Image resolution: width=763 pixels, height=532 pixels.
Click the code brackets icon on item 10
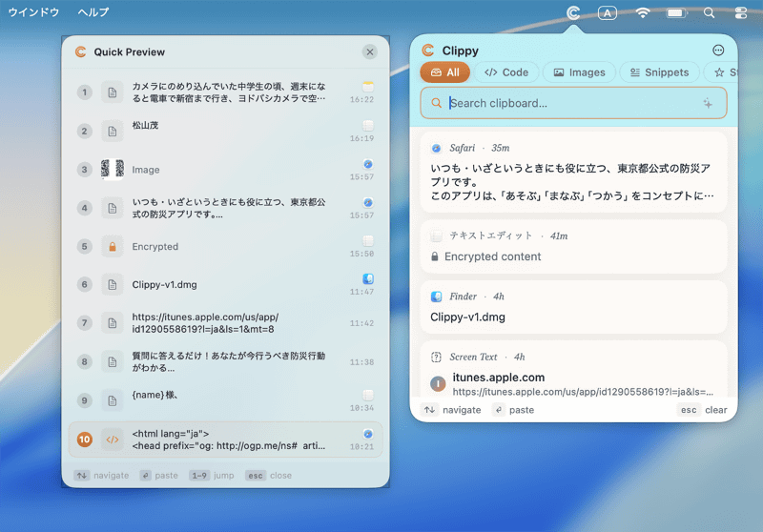tap(112, 440)
